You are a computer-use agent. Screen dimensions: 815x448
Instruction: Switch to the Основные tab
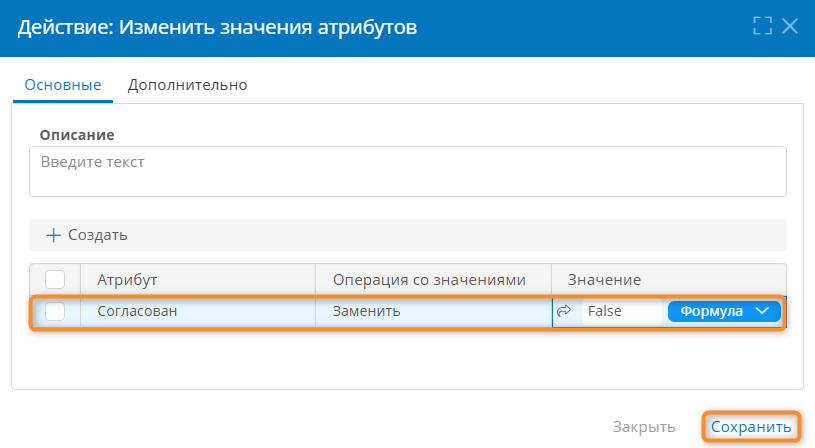click(x=63, y=85)
